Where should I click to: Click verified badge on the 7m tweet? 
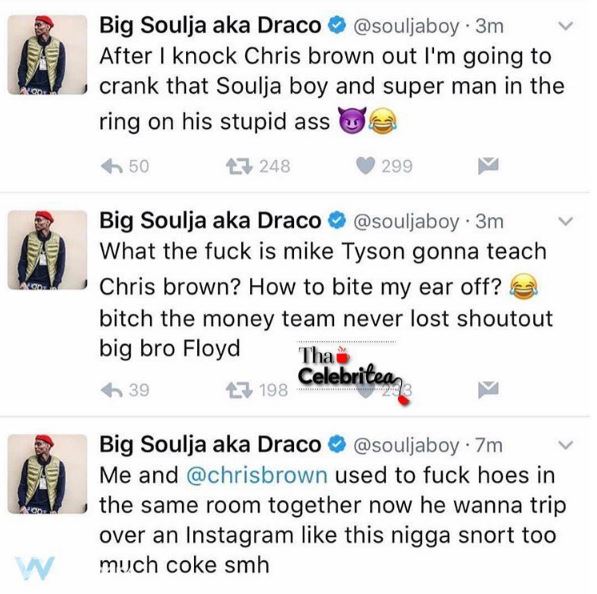pos(337,444)
